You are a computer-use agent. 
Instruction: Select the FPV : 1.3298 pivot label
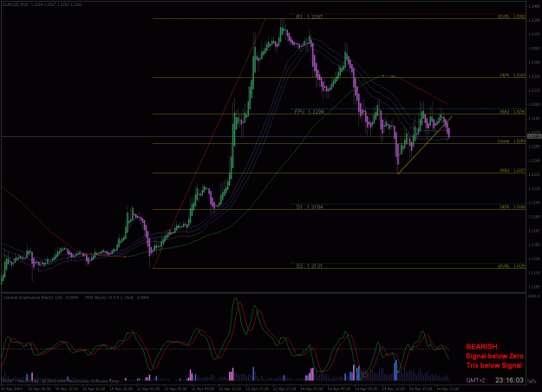(x=310, y=112)
